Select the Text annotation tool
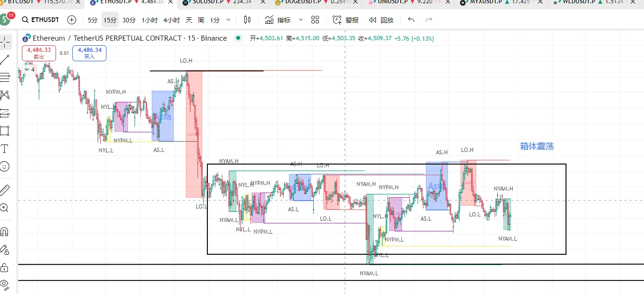644x294 pixels. coord(5,149)
